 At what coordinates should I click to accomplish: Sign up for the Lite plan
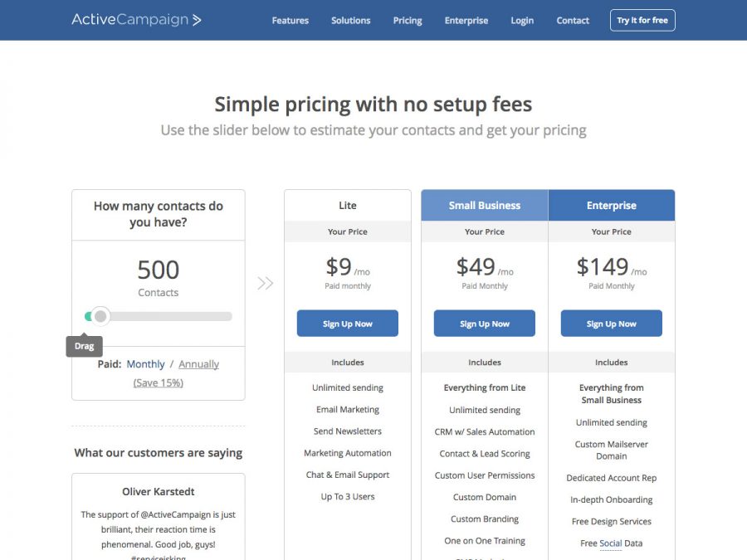347,323
